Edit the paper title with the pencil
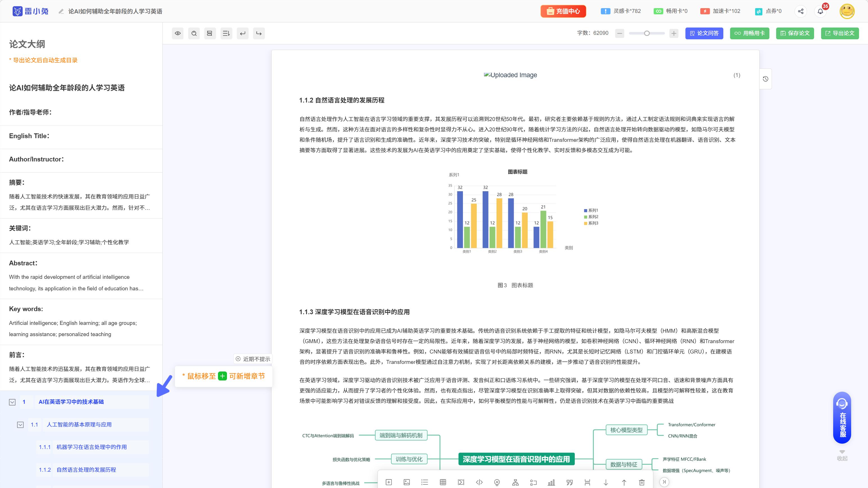Viewport: 868px width, 488px height. coord(61,11)
